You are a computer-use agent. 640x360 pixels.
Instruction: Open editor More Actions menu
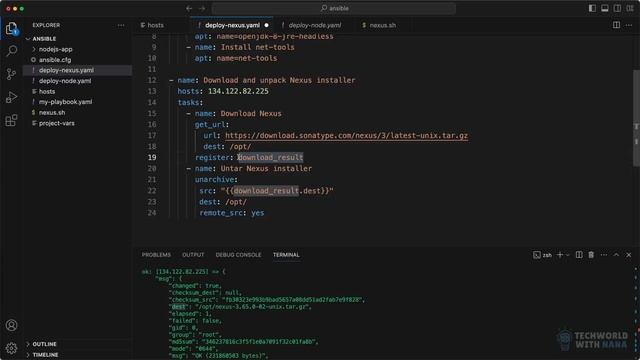pyautogui.click(x=629, y=25)
